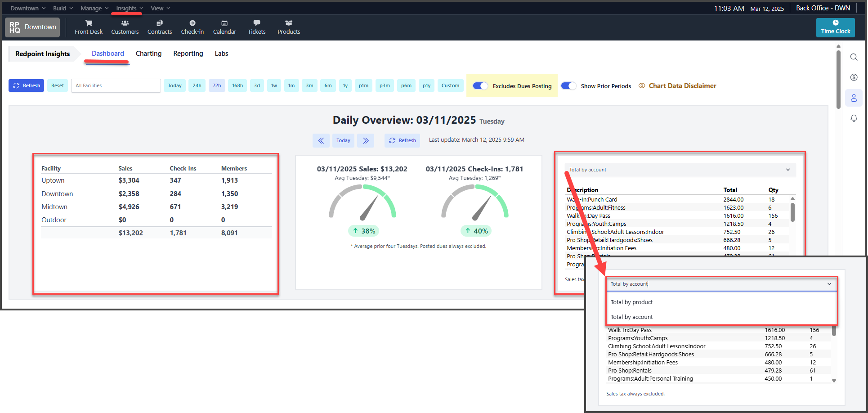Click the search magnifier icon in sidebar
The height and width of the screenshot is (413, 868).
click(x=854, y=57)
